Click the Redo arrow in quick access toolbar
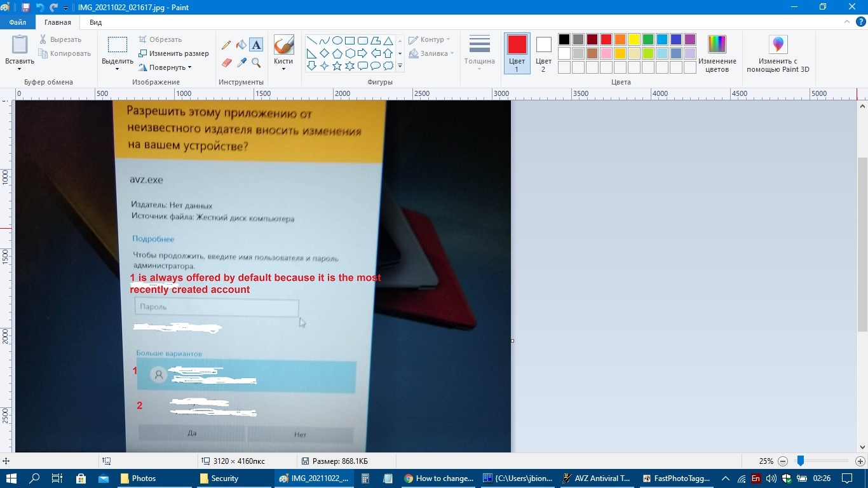 click(54, 7)
